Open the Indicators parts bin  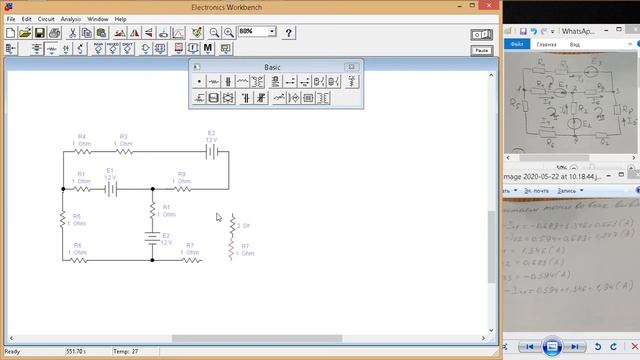[x=178, y=49]
